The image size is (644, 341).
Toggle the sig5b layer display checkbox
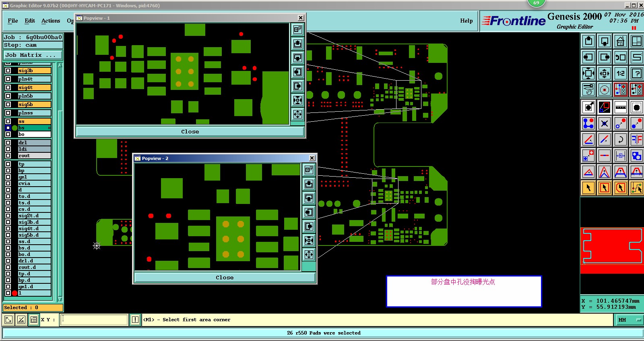point(8,104)
